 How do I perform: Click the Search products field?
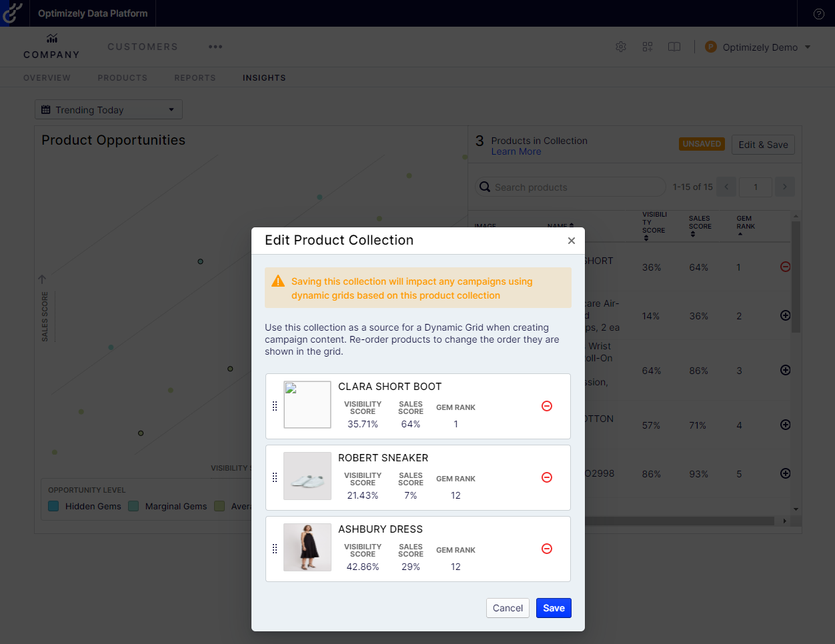(570, 187)
